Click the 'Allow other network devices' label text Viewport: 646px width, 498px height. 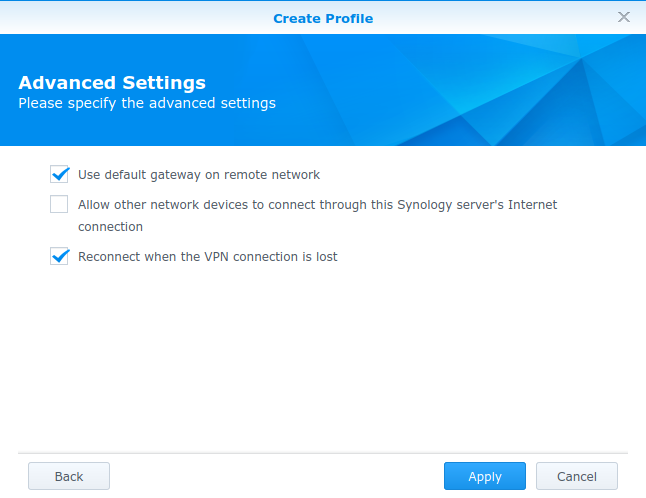coord(318,215)
